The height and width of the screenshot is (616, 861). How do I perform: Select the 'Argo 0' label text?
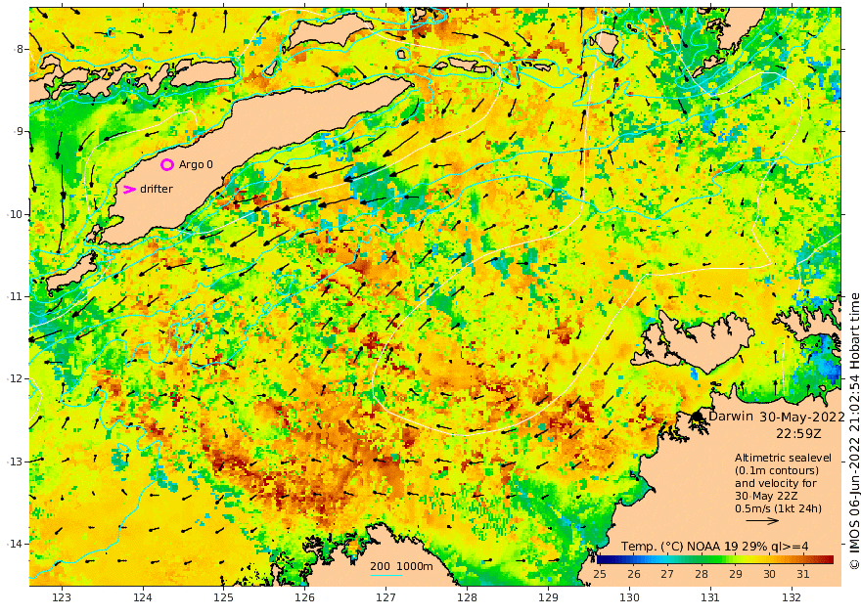[x=196, y=164]
